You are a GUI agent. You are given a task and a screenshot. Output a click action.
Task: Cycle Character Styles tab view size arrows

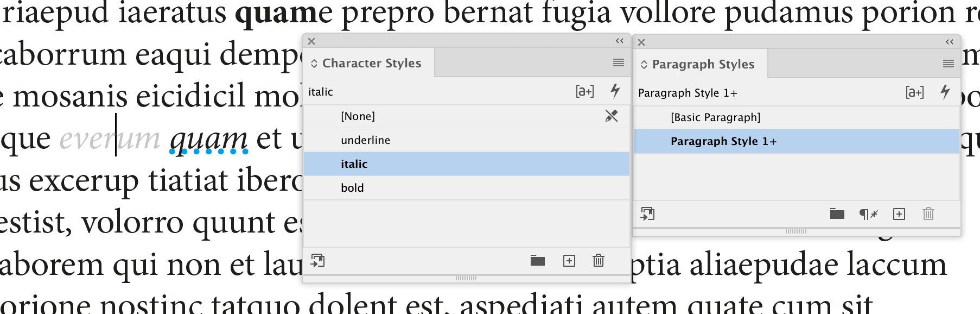[x=314, y=64]
